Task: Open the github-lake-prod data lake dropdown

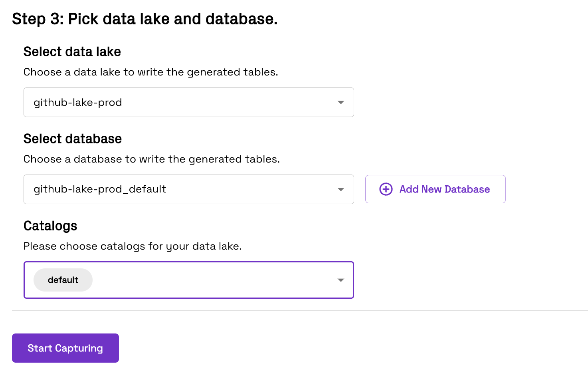Action: (188, 103)
